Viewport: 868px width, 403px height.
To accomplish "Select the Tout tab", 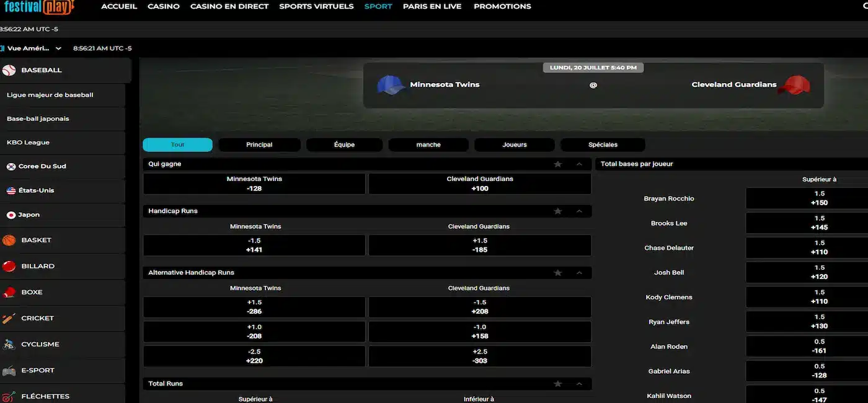I will (x=178, y=144).
